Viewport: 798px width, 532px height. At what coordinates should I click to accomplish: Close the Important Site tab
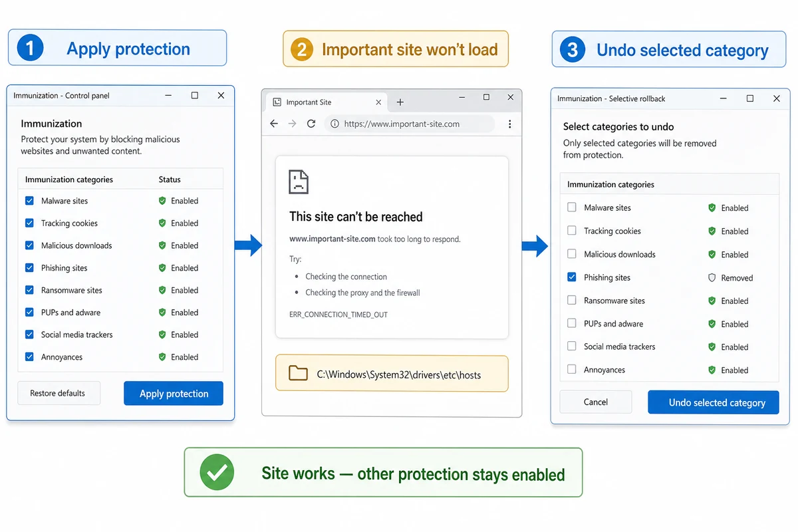(379, 102)
